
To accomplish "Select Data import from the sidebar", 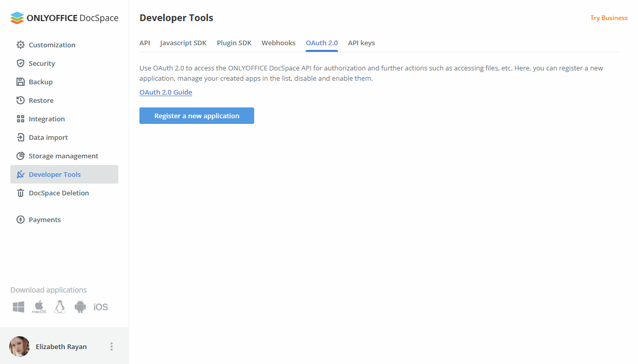I will 47,137.
